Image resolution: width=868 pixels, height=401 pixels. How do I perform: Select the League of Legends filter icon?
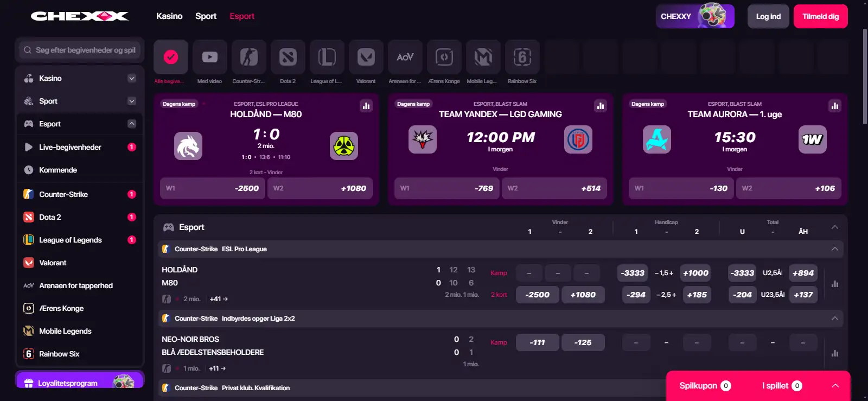click(327, 57)
